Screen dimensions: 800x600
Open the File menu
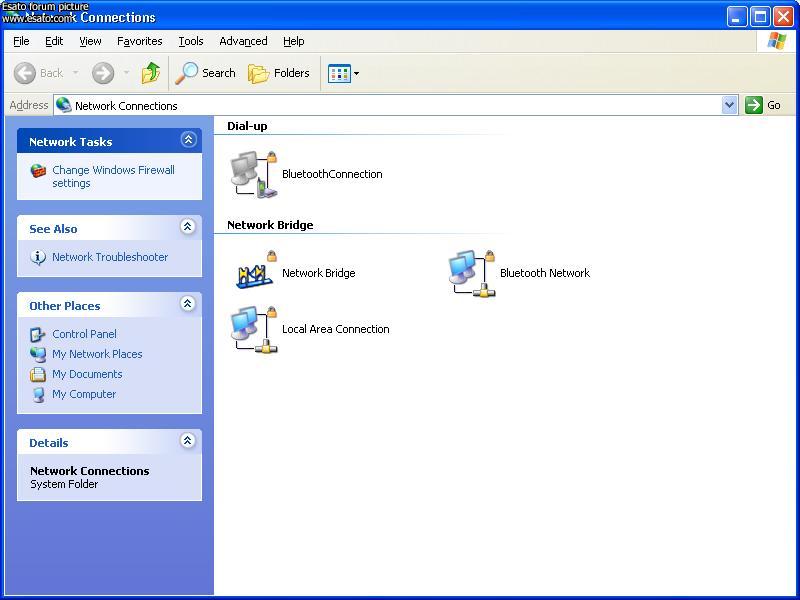[x=21, y=41]
